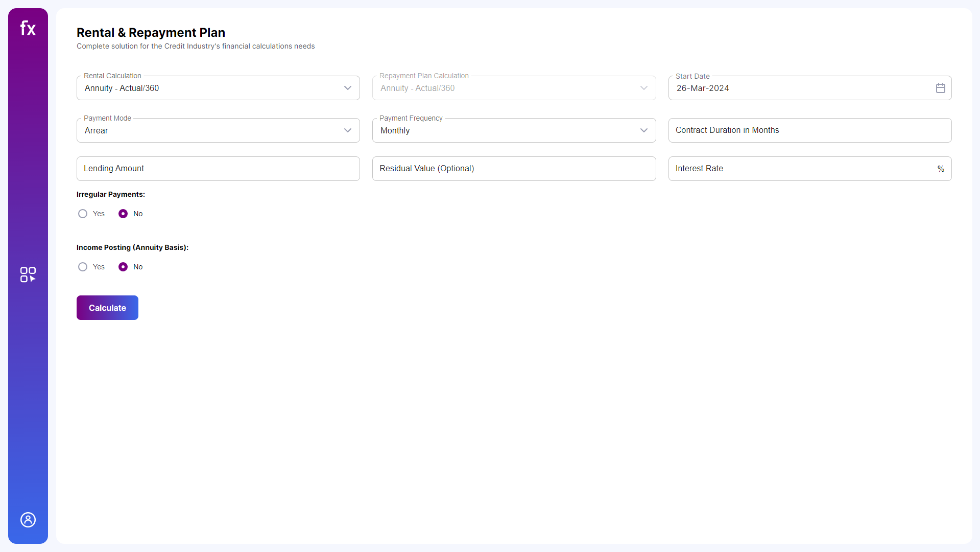Click the Contract Duration in Months field
Image resolution: width=980 pixels, height=552 pixels.
coord(809,130)
